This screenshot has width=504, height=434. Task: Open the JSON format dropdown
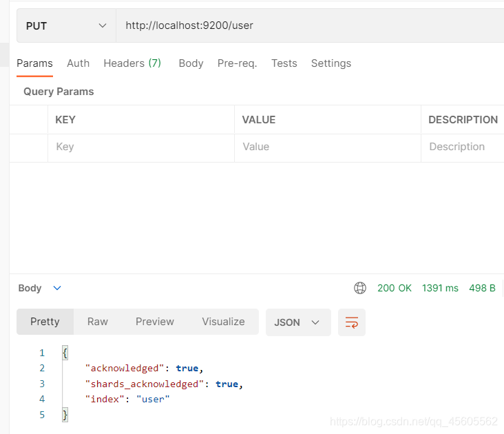point(298,322)
